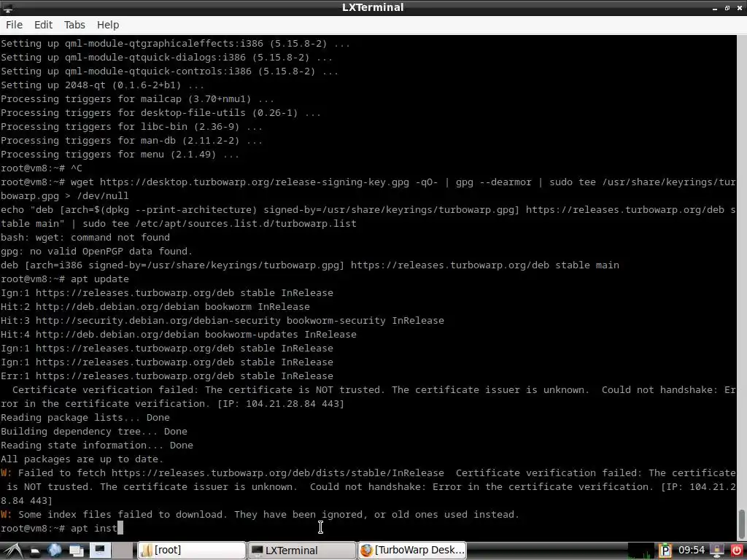Click 'Hit:2 http://deb.debian.org/debian bookworm InRelease' line
Viewport: 747px width, 560px height.
(155, 306)
